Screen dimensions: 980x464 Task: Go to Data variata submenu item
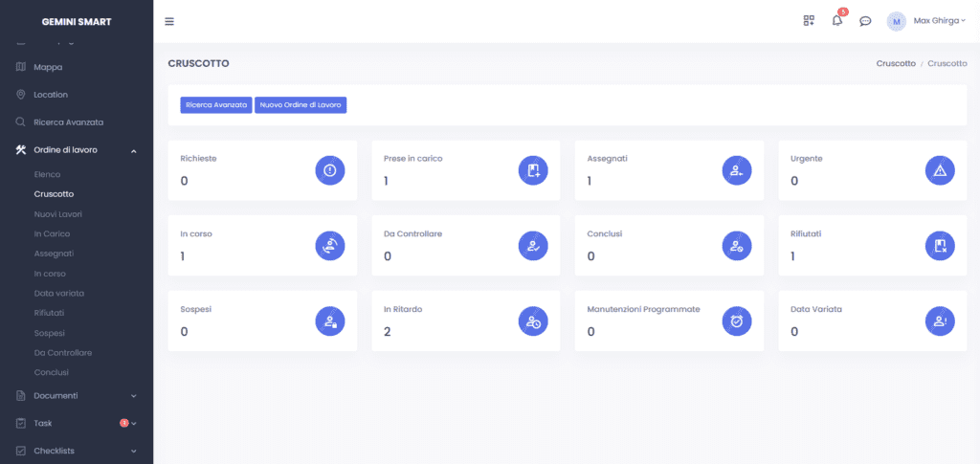[59, 293]
